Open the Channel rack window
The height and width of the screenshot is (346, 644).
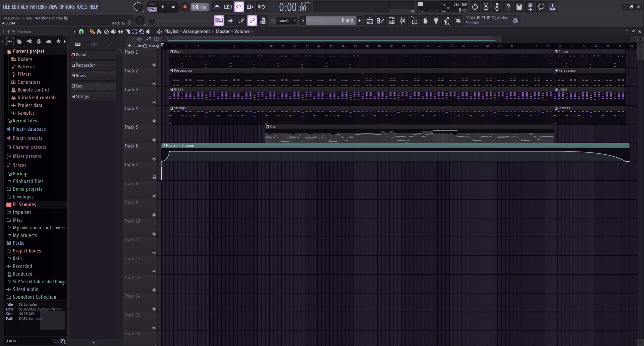click(x=391, y=21)
